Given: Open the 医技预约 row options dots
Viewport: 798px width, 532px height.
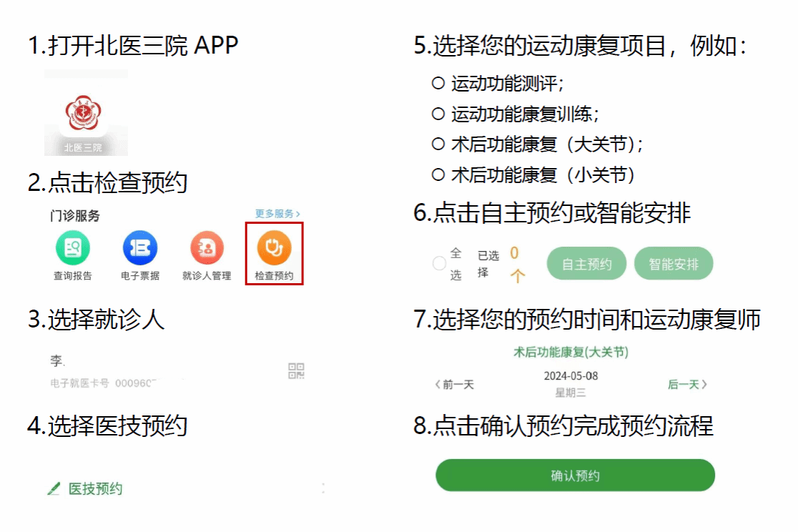Looking at the screenshot, I should [323, 488].
